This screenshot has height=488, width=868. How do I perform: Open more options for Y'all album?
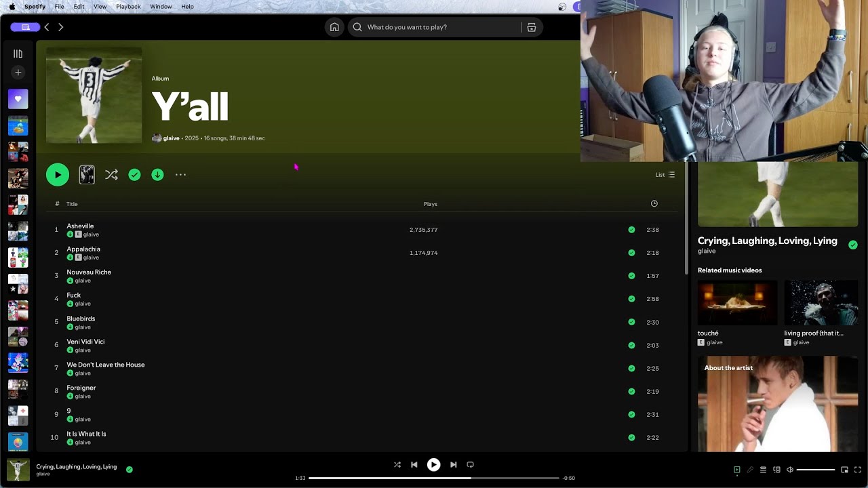[x=180, y=175]
